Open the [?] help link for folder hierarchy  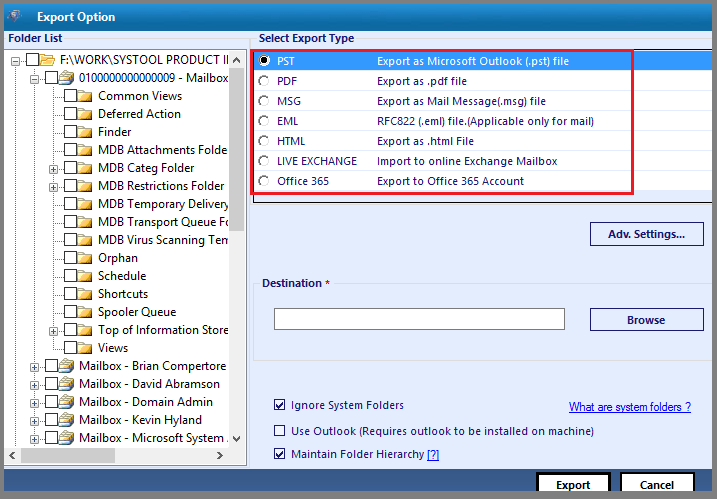(x=433, y=454)
